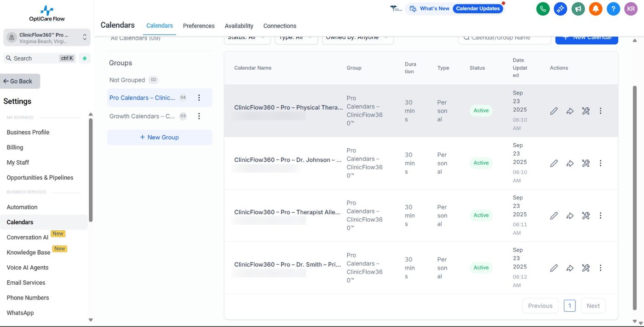Open Knowledge Base settings

[29, 252]
